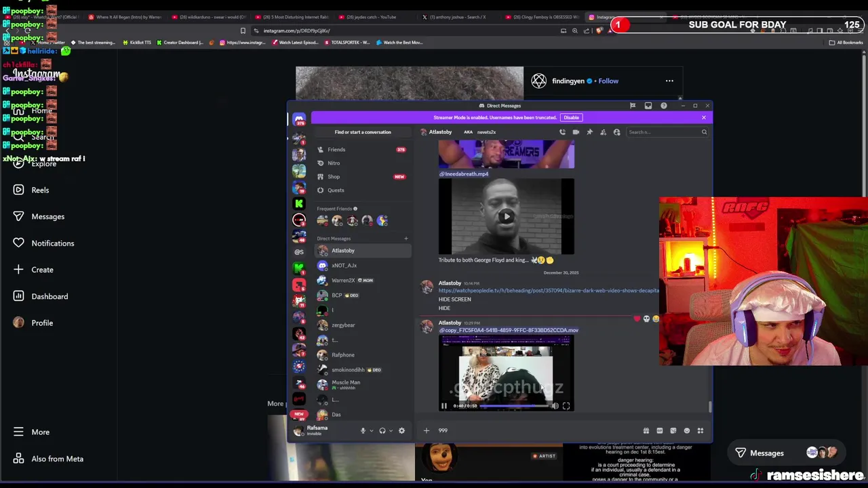Open the watchpeopledie.tv link
This screenshot has height=488, width=868.
coord(549,291)
